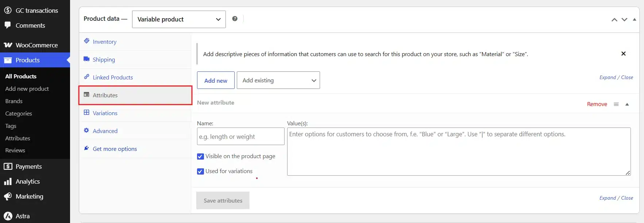Image resolution: width=644 pixels, height=223 pixels.
Task: Click the Comments speech bubble icon
Action: tap(8, 25)
